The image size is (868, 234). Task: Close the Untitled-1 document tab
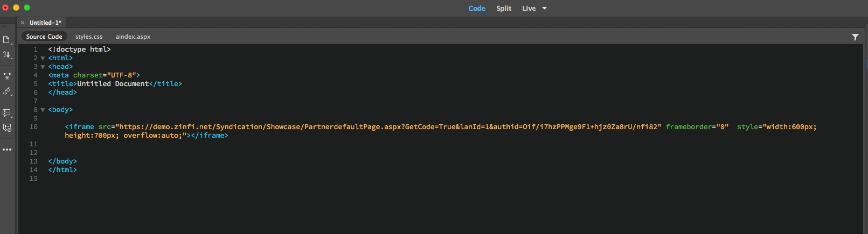[23, 23]
